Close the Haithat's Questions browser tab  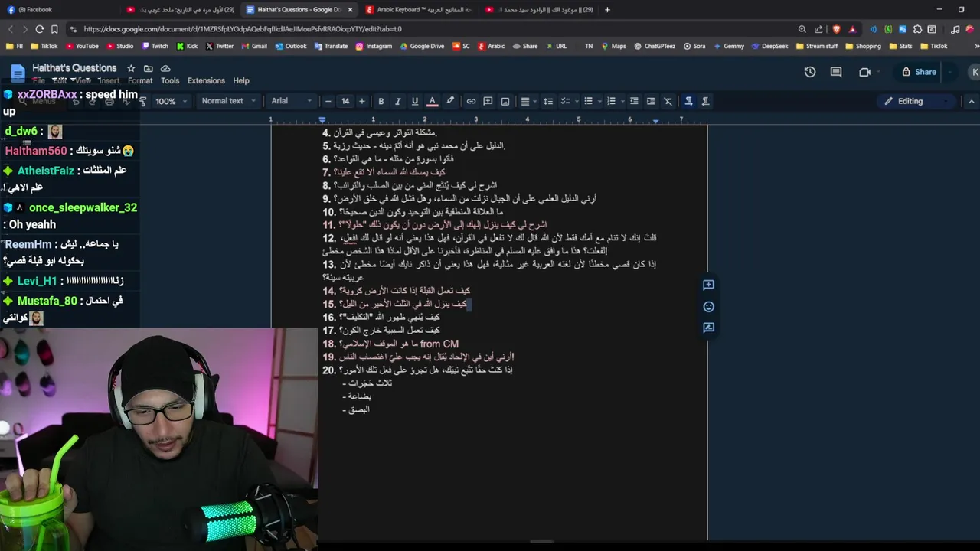pyautogui.click(x=350, y=10)
